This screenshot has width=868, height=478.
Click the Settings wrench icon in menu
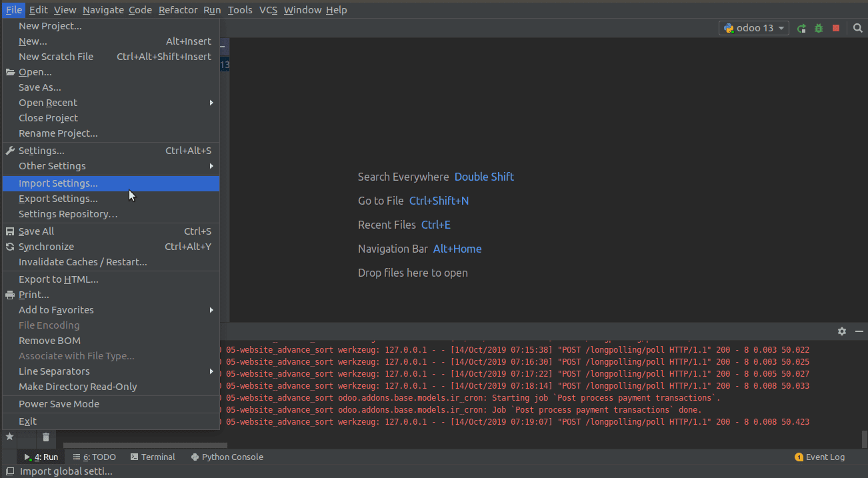point(10,151)
